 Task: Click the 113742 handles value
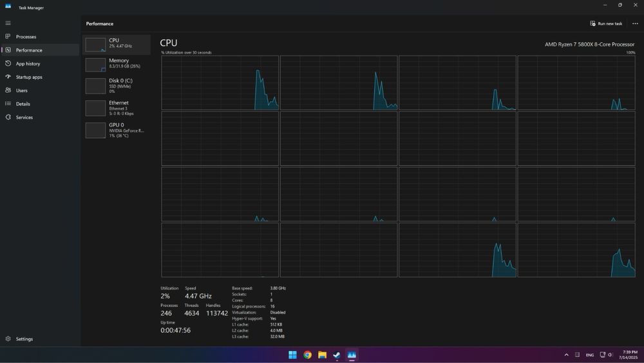[217, 313]
